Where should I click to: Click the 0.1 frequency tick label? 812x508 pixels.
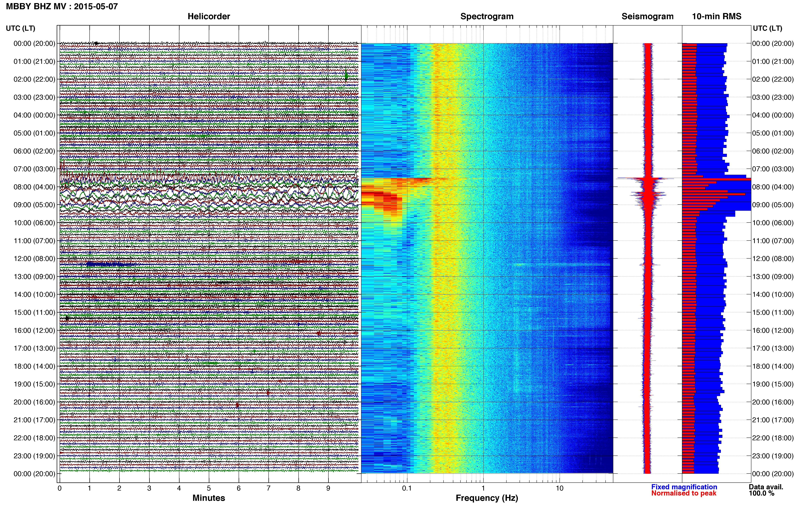click(407, 488)
